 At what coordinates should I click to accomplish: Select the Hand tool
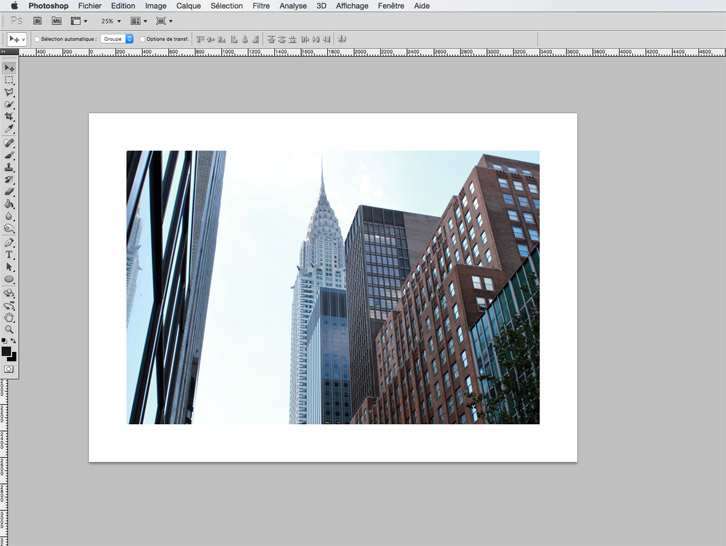(9, 317)
